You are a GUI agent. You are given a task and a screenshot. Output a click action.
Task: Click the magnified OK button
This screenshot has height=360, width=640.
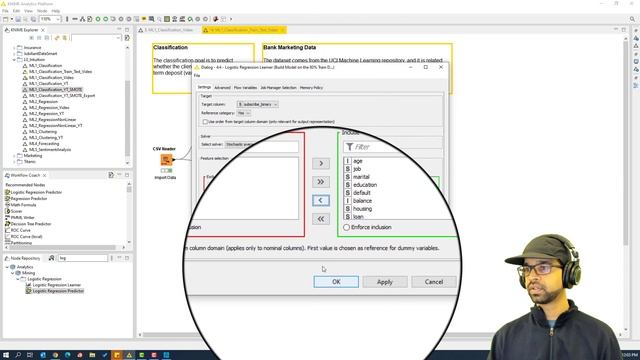click(x=336, y=282)
